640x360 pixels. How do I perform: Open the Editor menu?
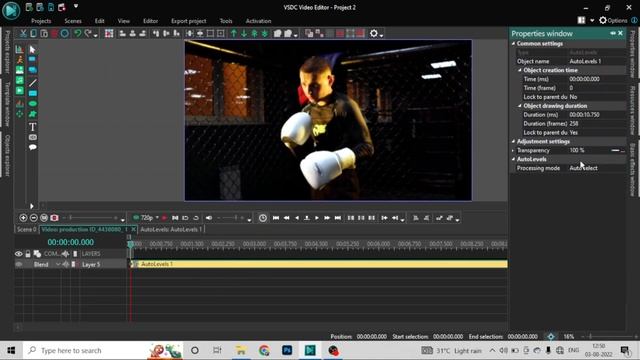pyautogui.click(x=150, y=21)
